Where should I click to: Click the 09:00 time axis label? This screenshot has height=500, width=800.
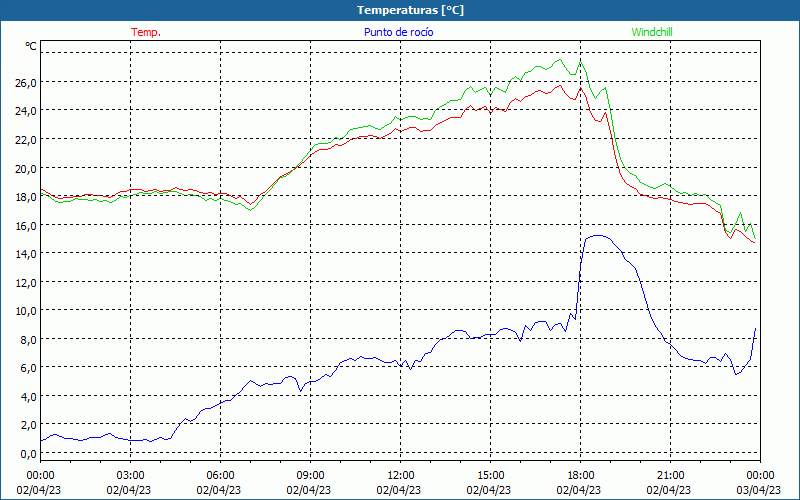tap(310, 476)
